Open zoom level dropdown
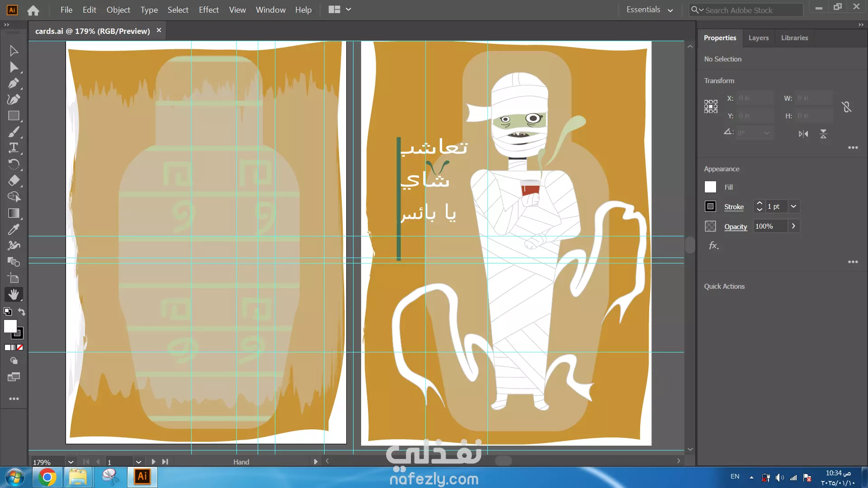Viewport: 868px width, 488px height. [71, 462]
